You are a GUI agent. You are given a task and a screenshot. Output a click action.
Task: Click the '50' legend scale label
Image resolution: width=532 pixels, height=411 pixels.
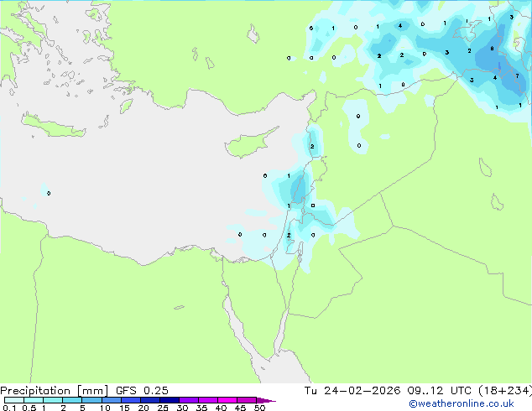(260, 408)
